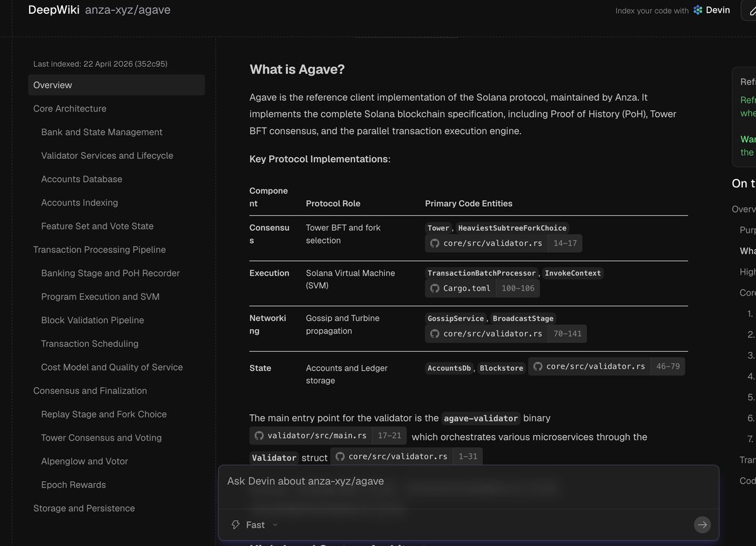
Task: Open Cost Model and Quality of Service page
Action: [x=112, y=367]
